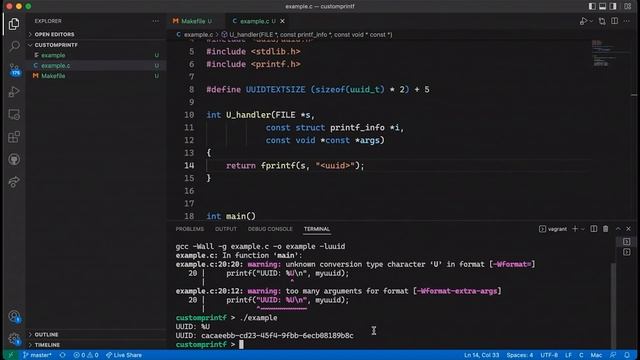The image size is (640, 360).
Task: Open errors and warnings status count
Action: coord(86,355)
